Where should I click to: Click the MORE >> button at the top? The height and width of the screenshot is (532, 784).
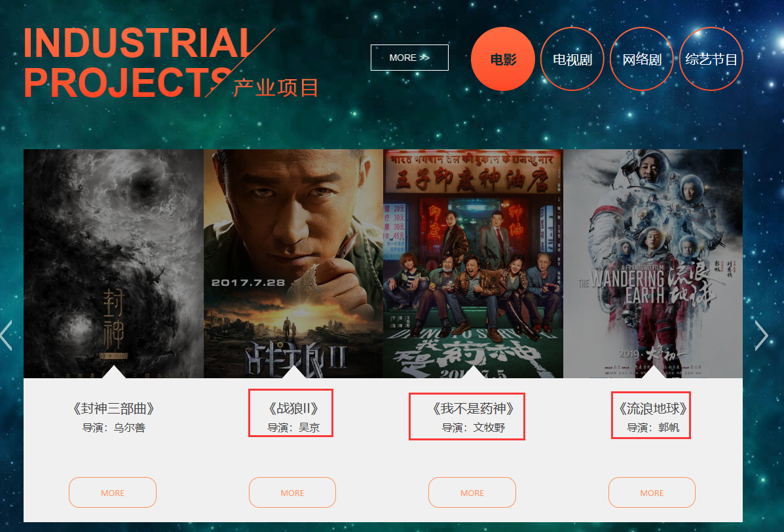click(x=409, y=58)
